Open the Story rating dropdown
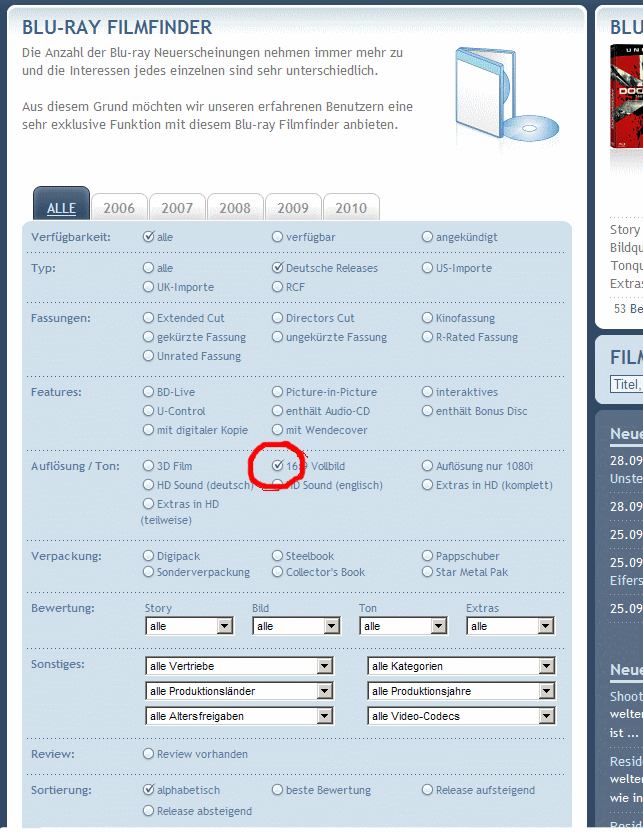643x832 pixels. pos(189,626)
